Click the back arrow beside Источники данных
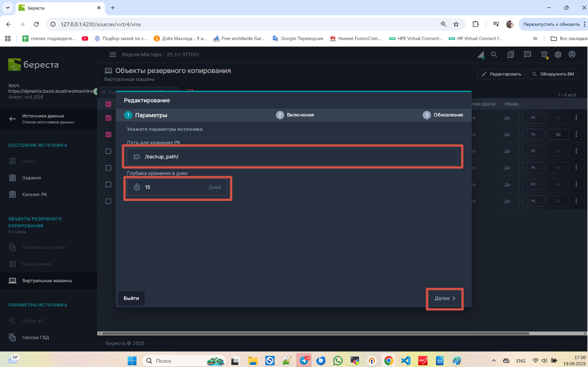 pos(12,119)
